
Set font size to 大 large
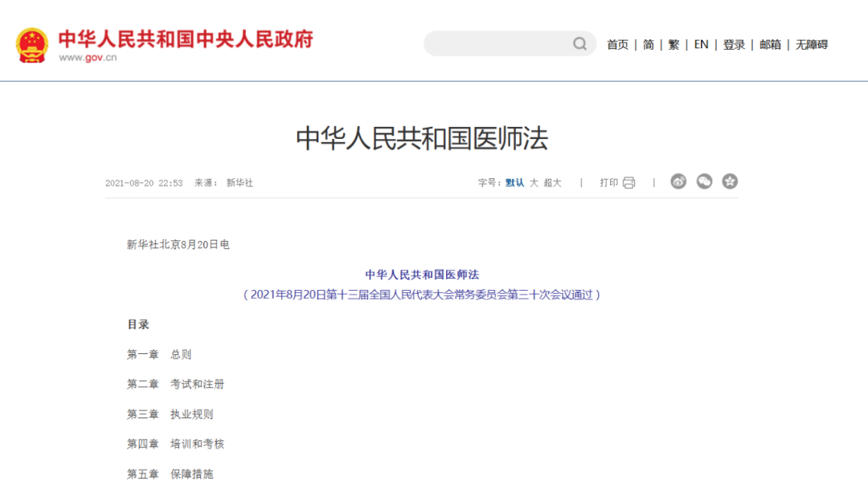click(x=534, y=183)
